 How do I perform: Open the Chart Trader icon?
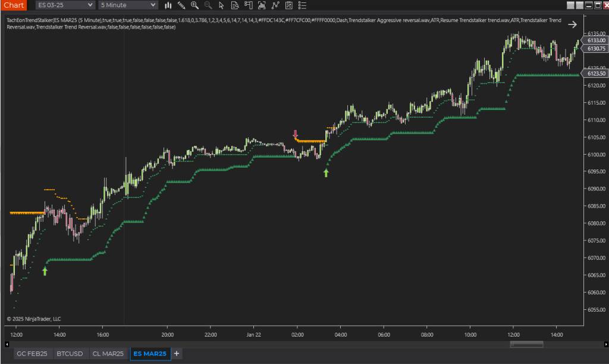(248, 5)
